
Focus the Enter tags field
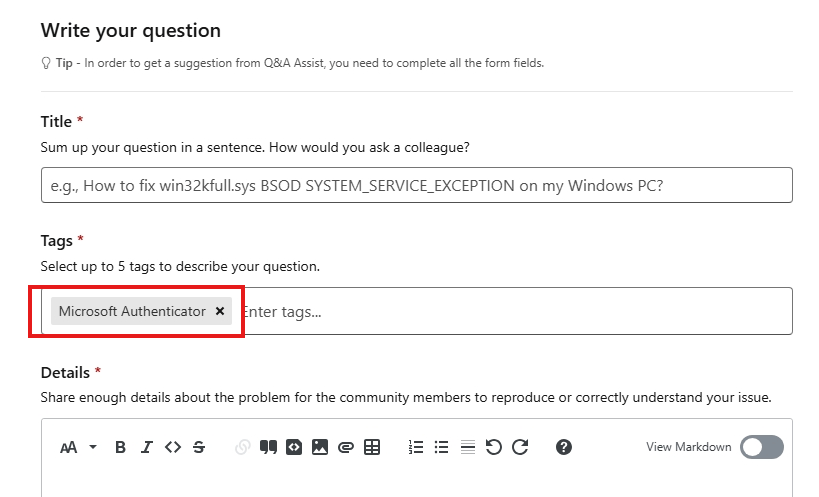pos(500,311)
